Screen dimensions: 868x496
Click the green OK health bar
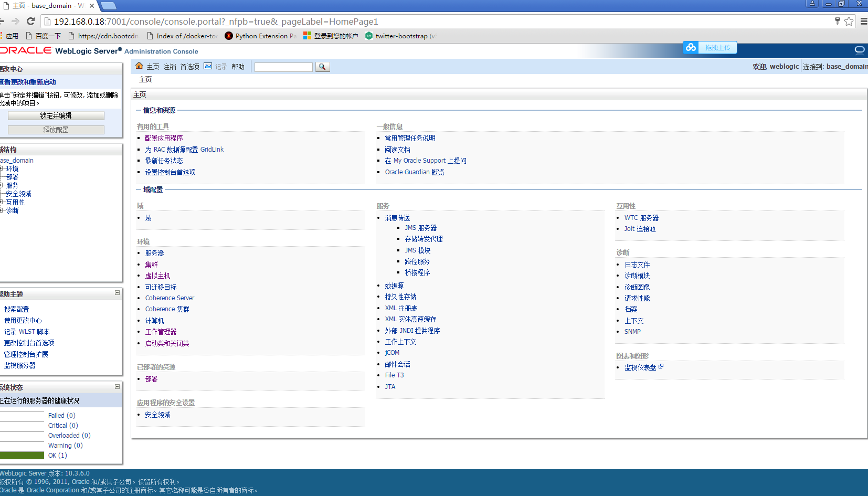coord(22,455)
